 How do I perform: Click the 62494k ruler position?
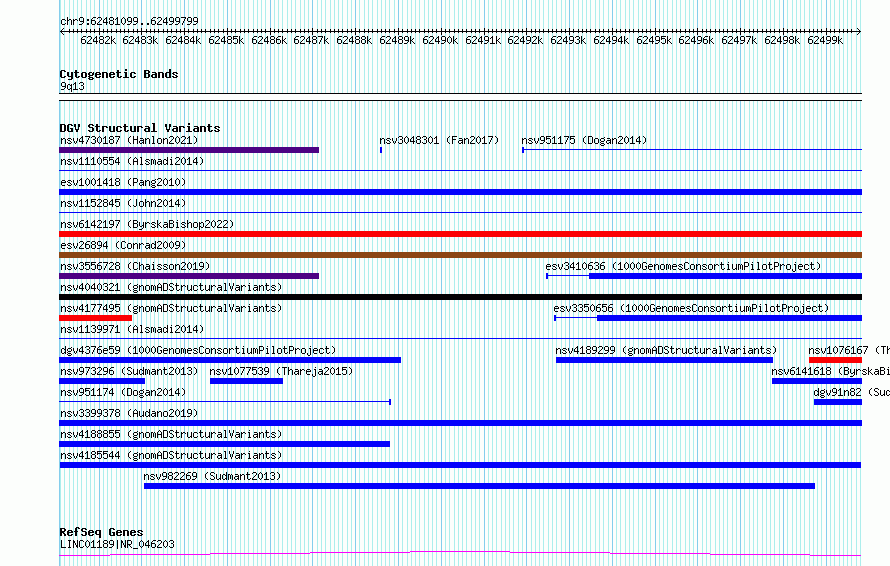coord(611,40)
